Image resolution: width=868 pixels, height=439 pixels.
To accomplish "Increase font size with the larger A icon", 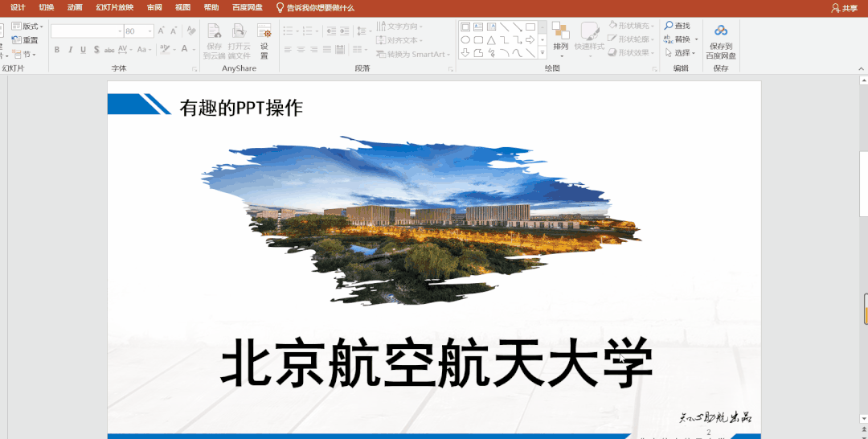I will [x=161, y=31].
